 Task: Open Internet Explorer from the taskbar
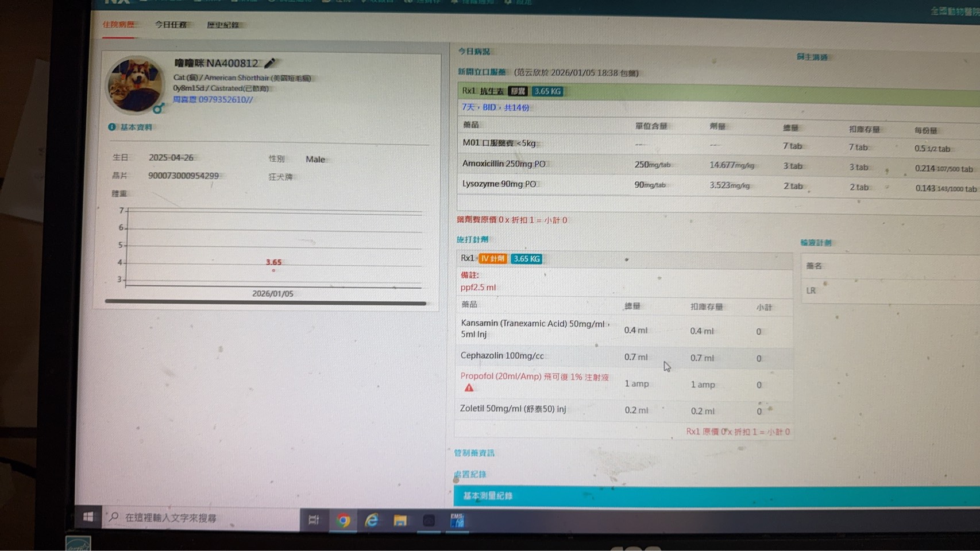[372, 520]
